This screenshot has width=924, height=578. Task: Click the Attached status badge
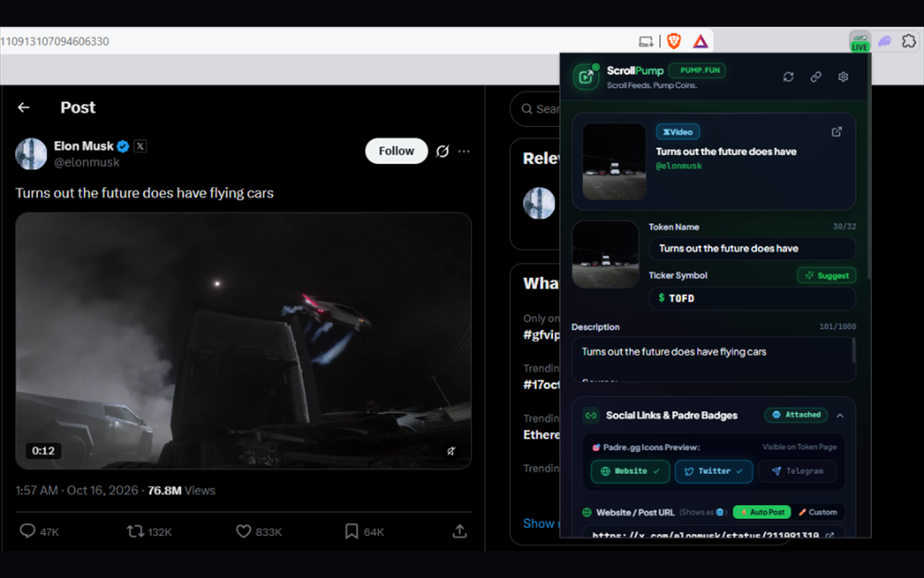click(x=796, y=415)
